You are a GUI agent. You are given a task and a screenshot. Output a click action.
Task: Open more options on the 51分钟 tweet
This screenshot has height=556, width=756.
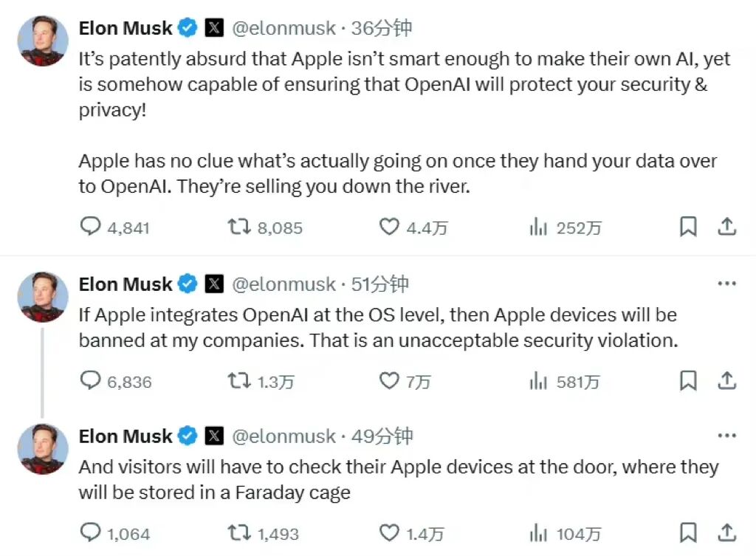pos(727,284)
